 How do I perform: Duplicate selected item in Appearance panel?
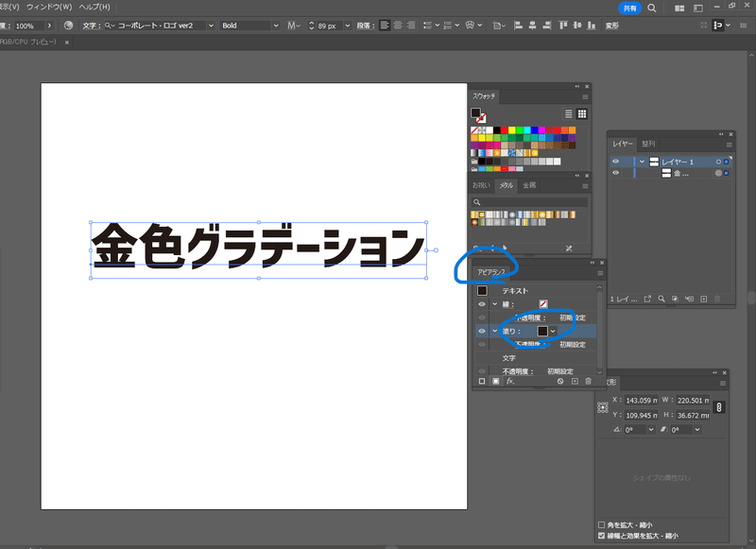coord(575,381)
